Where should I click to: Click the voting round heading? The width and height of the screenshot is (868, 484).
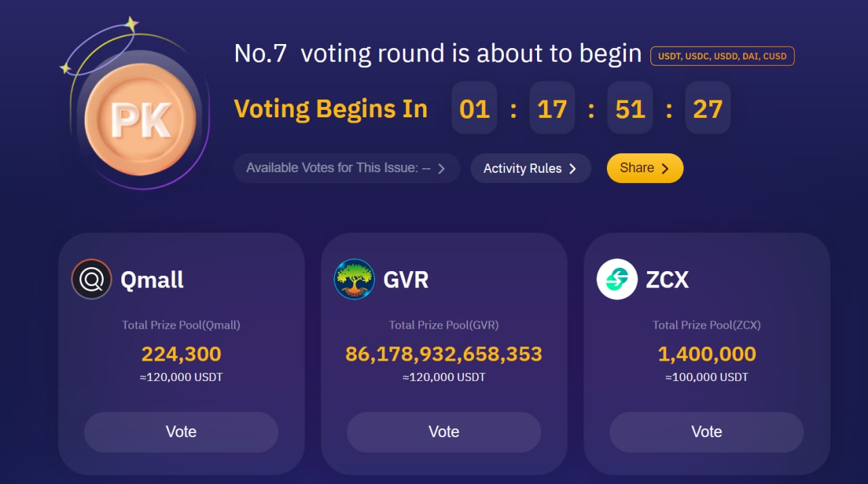click(437, 54)
